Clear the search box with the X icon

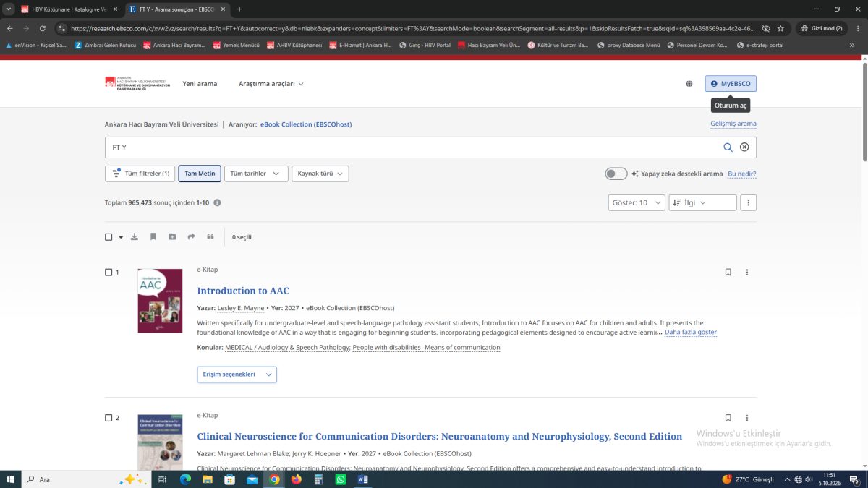tap(744, 147)
